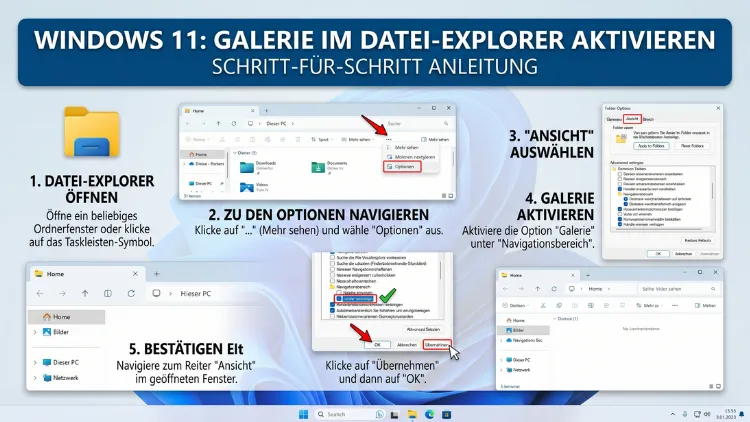
Task: Toggle the first checkbox under Navigationsbereich in Folder Options
Action: point(626,199)
